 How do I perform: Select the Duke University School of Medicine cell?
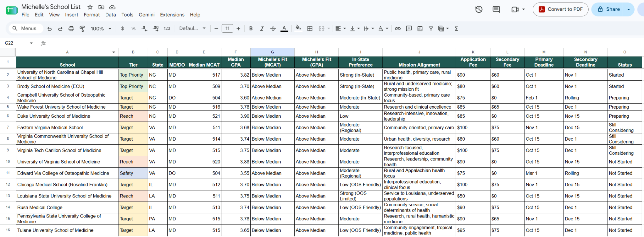click(x=67, y=116)
